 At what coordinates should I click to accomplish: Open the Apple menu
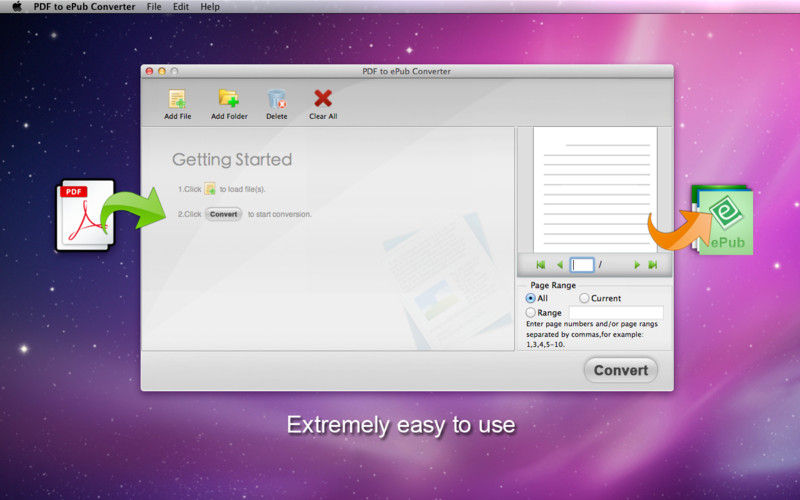(17, 7)
